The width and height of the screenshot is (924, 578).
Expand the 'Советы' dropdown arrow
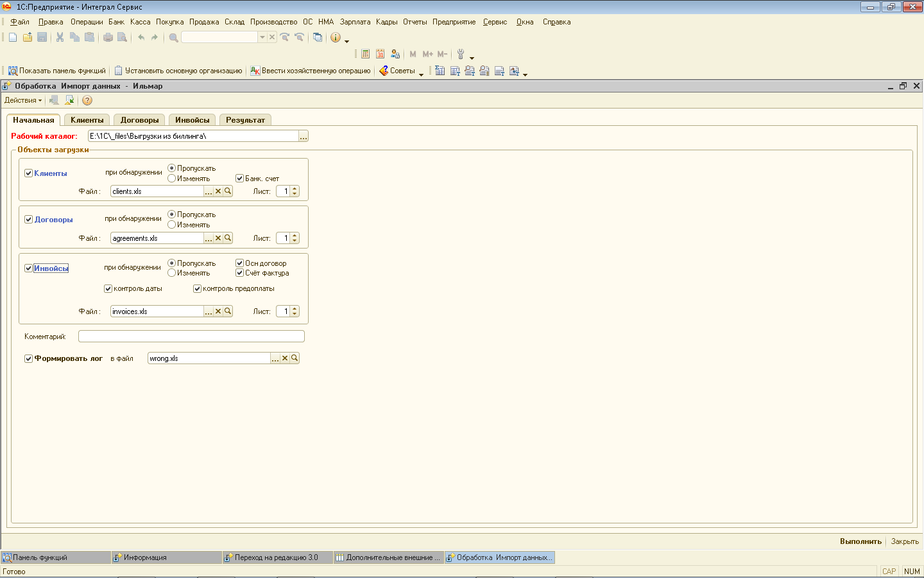click(x=421, y=73)
